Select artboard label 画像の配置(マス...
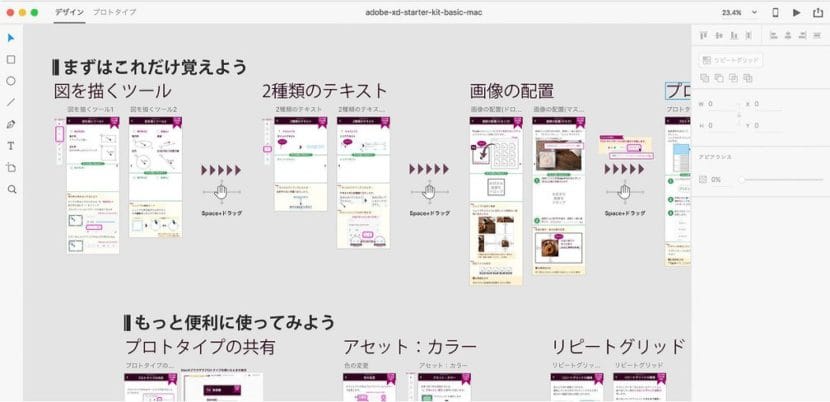830x402 pixels. (x=558, y=109)
